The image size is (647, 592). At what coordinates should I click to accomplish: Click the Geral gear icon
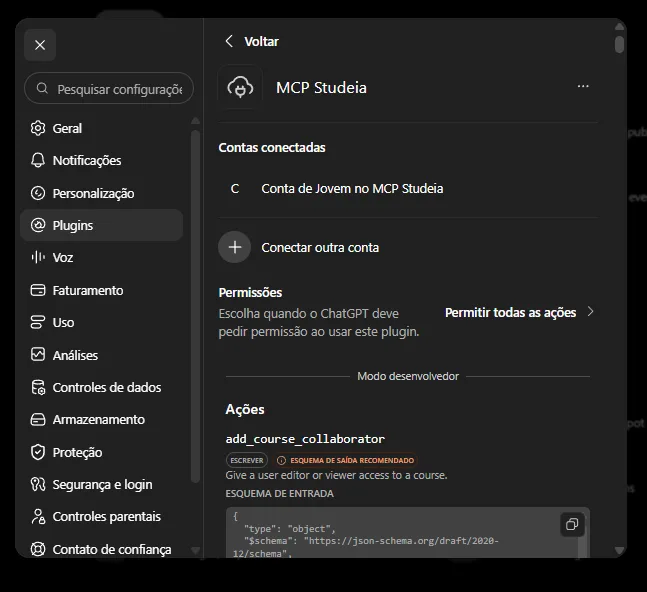[x=38, y=128]
